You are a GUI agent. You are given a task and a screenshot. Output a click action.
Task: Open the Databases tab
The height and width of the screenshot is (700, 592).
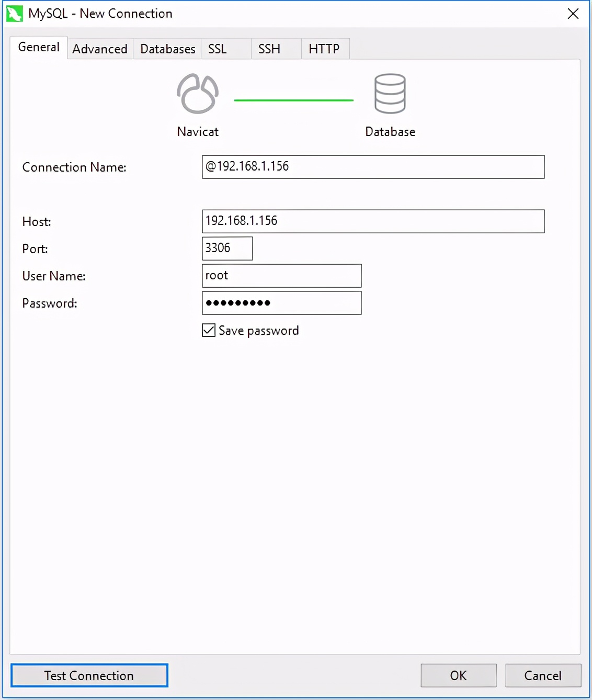click(x=167, y=49)
